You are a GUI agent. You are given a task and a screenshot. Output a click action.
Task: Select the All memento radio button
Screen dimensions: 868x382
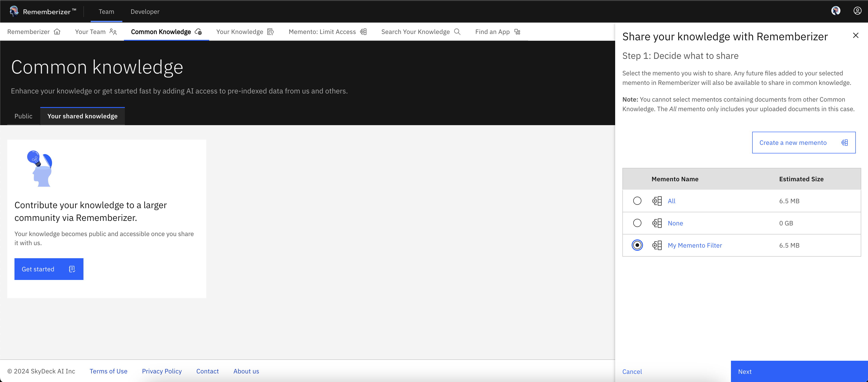[x=637, y=201]
